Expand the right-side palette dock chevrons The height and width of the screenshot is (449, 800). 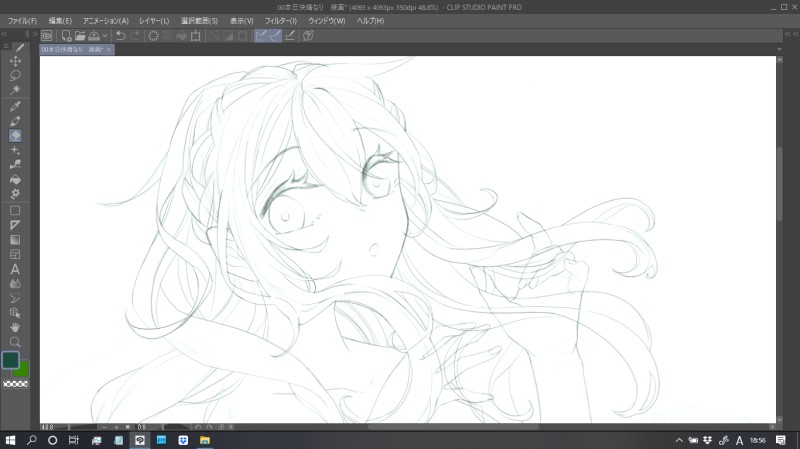(791, 34)
